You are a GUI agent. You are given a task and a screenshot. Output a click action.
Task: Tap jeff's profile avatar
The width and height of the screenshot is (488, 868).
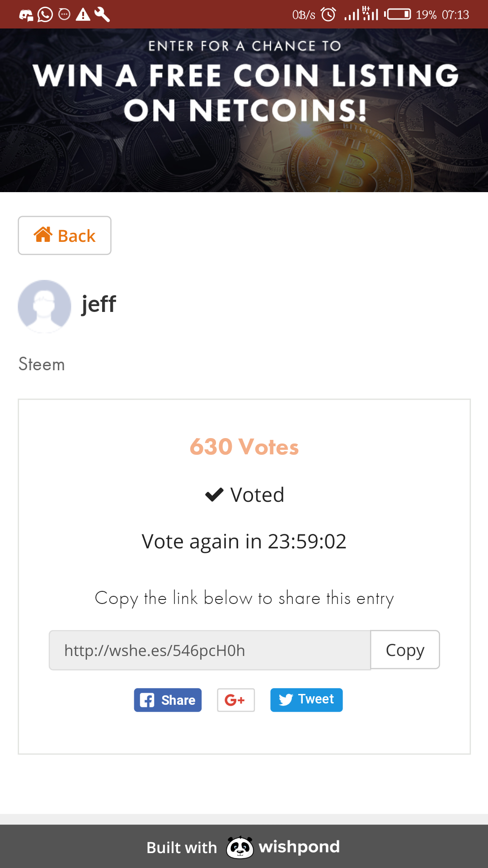coord(44,306)
